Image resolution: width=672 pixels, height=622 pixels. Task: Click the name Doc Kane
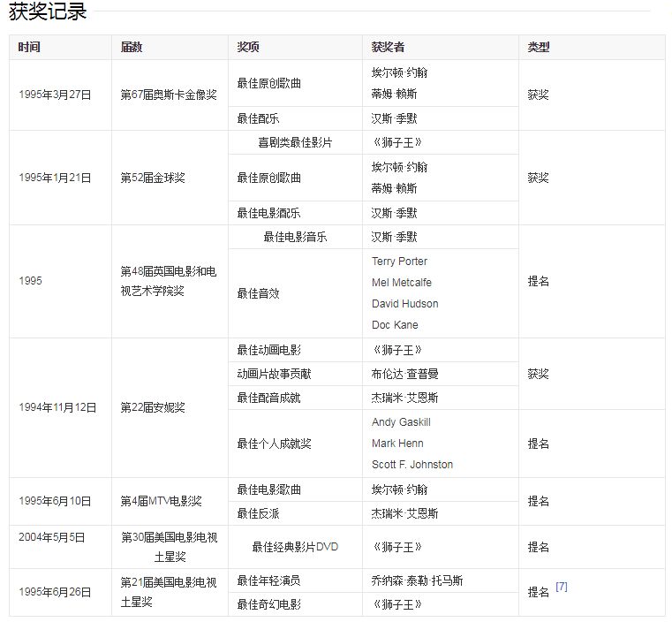coord(395,325)
